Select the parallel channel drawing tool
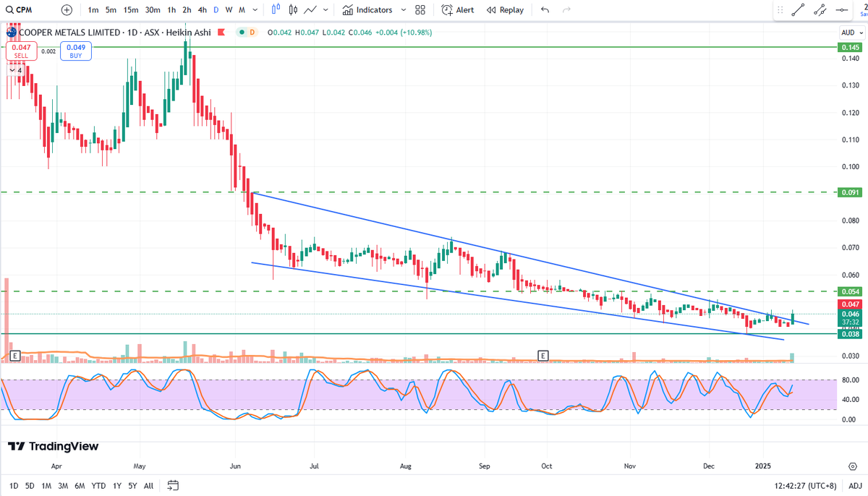This screenshot has width=868, height=496. click(820, 10)
